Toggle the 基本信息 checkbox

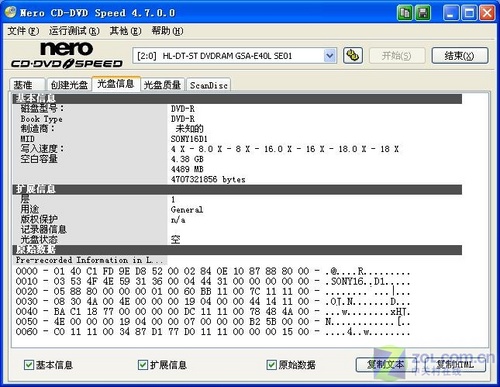pyautogui.click(x=28, y=365)
